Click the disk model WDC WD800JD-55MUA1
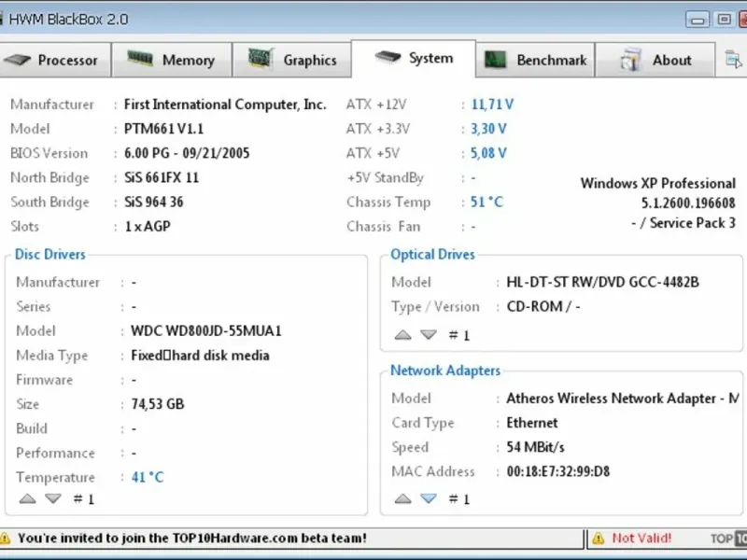Screen dimensions: 747x560 pos(206,331)
